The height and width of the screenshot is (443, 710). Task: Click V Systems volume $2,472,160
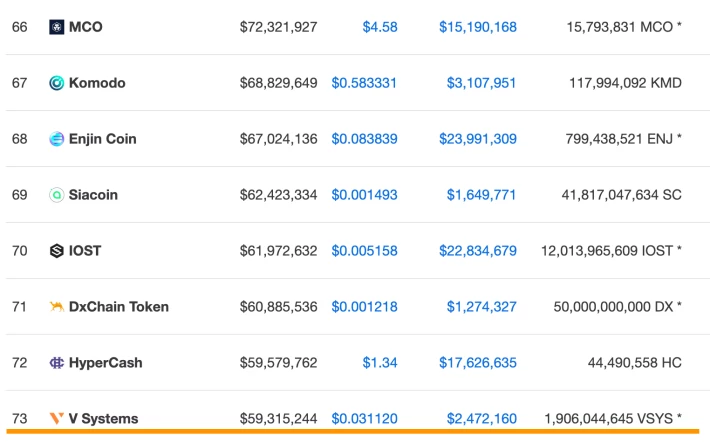click(x=481, y=419)
